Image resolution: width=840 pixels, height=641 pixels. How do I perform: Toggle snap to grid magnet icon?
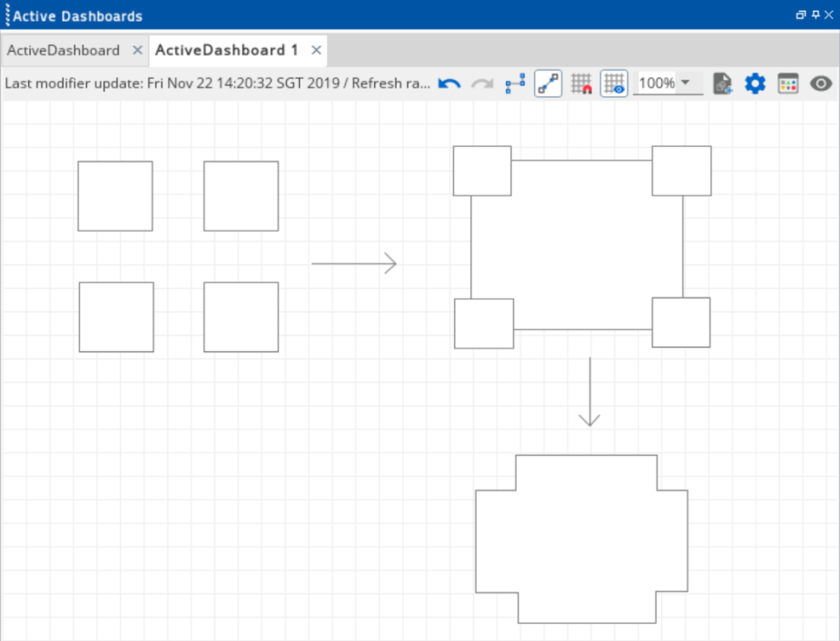[x=581, y=84]
